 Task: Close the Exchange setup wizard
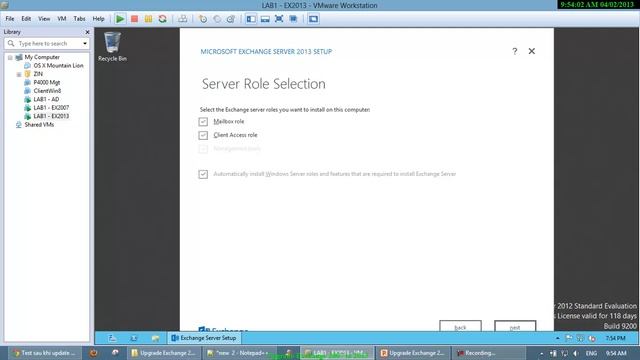coord(531,51)
